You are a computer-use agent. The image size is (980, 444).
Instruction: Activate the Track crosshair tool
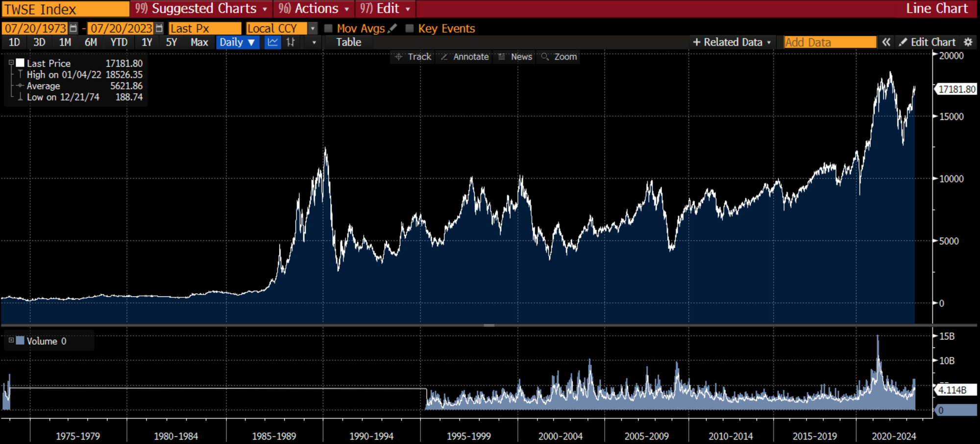[x=413, y=57]
